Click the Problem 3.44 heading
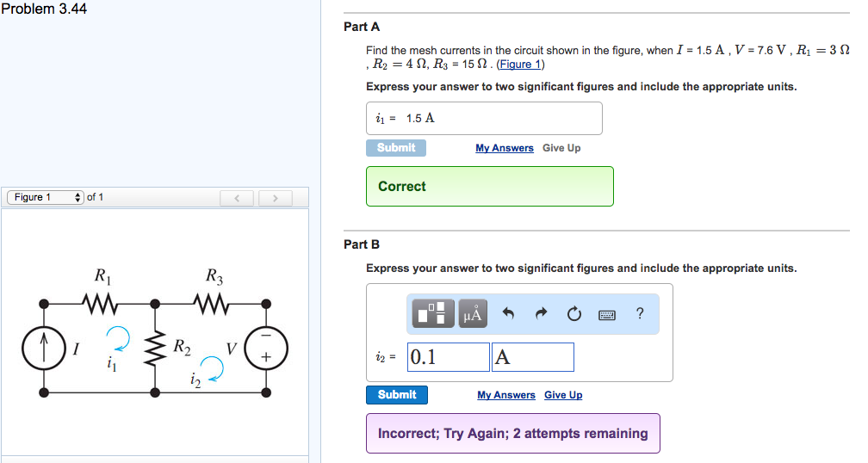868x463 pixels. pos(44,9)
